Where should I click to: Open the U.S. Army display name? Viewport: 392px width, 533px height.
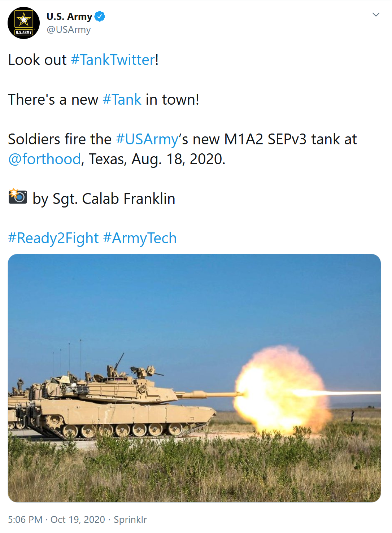pyautogui.click(x=69, y=17)
